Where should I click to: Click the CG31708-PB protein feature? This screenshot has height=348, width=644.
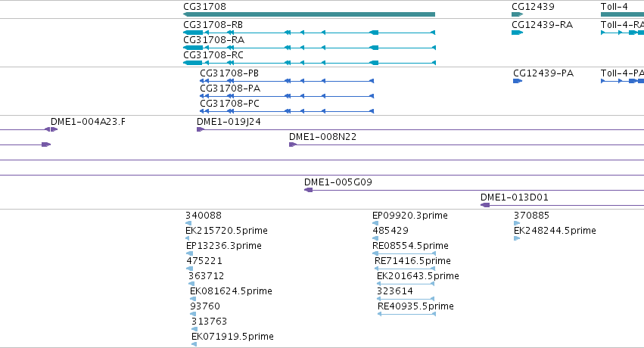(x=287, y=81)
